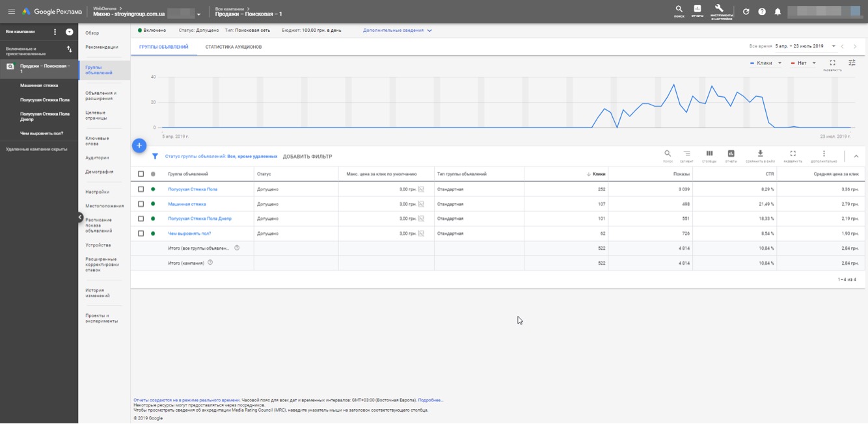Click the sort arrows icon in campaign sidebar

(x=70, y=49)
